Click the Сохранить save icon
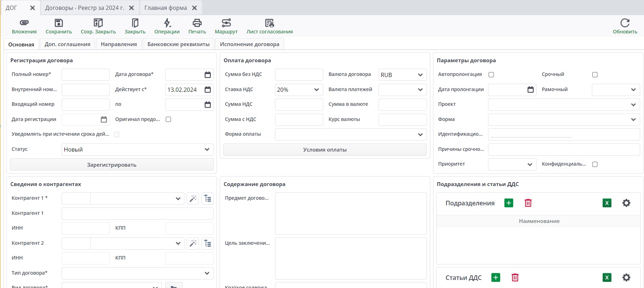Image resolution: width=644 pixels, height=288 pixels. point(58,23)
